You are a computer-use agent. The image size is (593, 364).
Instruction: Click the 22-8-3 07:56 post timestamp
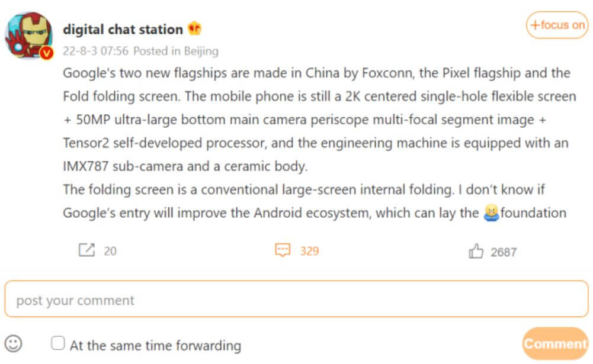95,51
